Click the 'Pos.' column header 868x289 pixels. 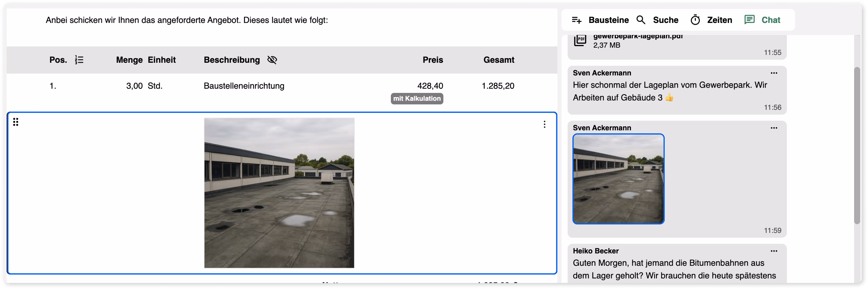click(58, 60)
